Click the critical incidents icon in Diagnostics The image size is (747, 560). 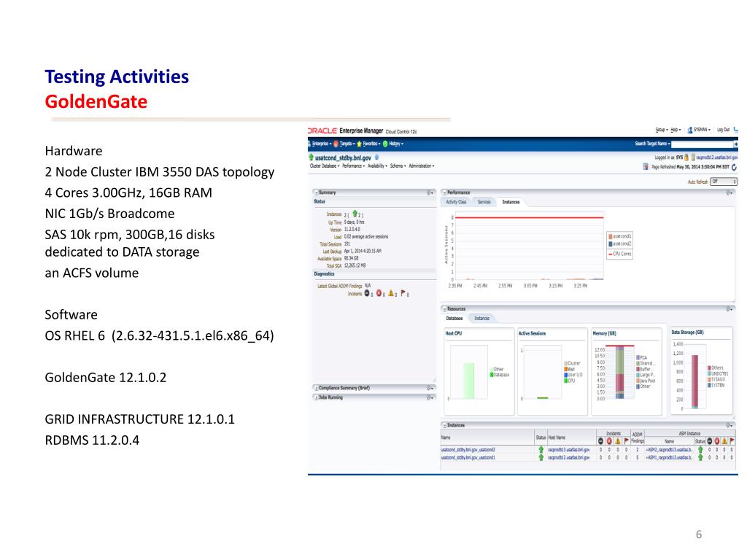(379, 293)
